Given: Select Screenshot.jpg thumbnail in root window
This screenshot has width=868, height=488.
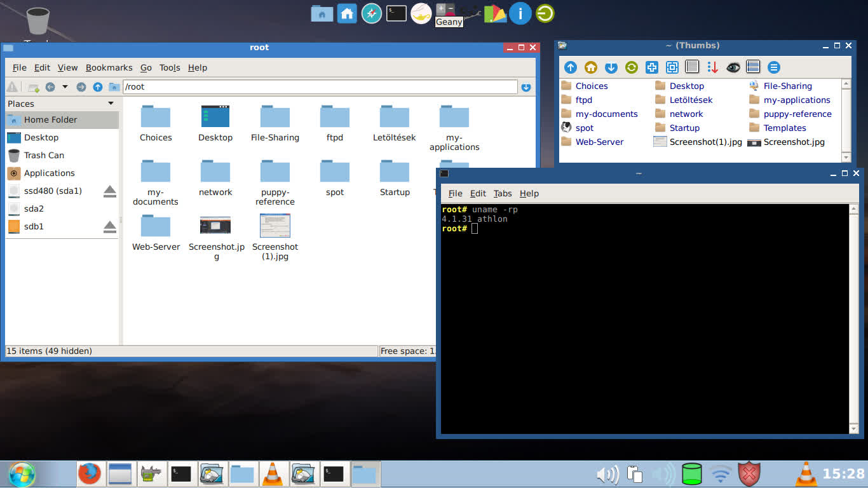Looking at the screenshot, I should [216, 238].
